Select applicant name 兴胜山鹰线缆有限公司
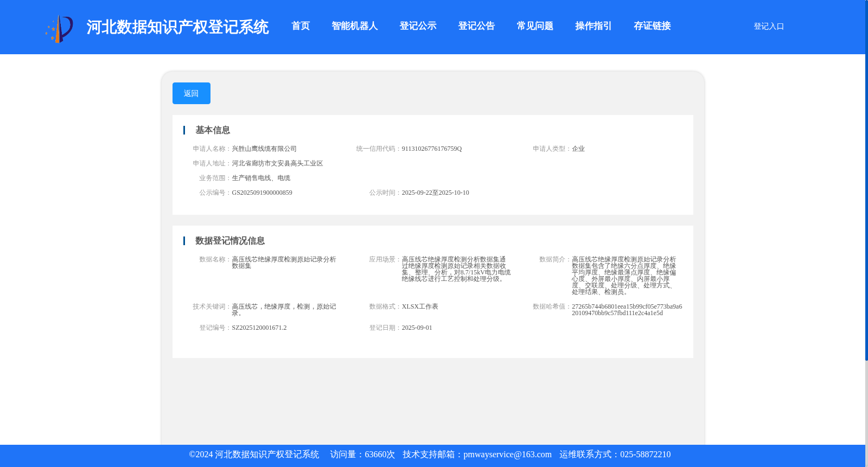868x467 pixels. 264,149
